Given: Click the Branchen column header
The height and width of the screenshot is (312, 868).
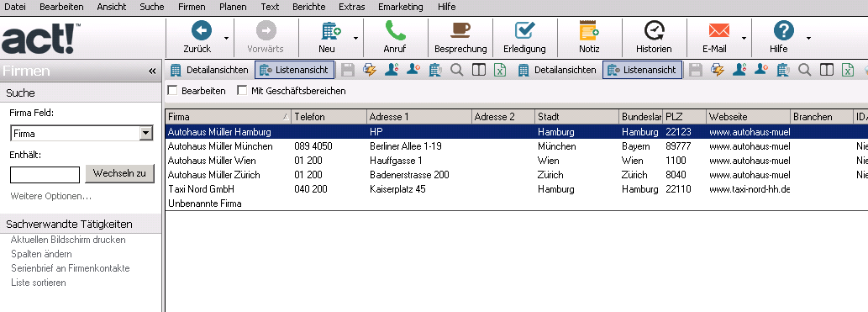Looking at the screenshot, I should [822, 117].
